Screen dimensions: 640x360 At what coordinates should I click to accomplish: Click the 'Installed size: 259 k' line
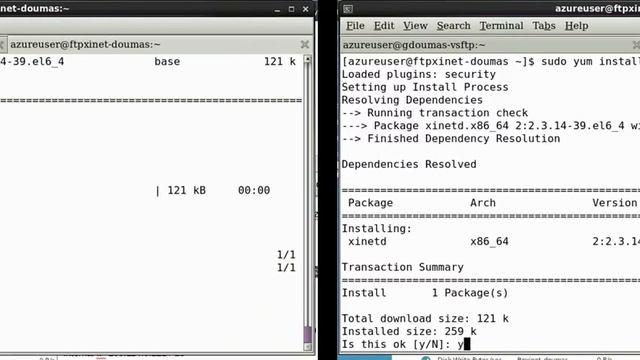click(x=409, y=331)
